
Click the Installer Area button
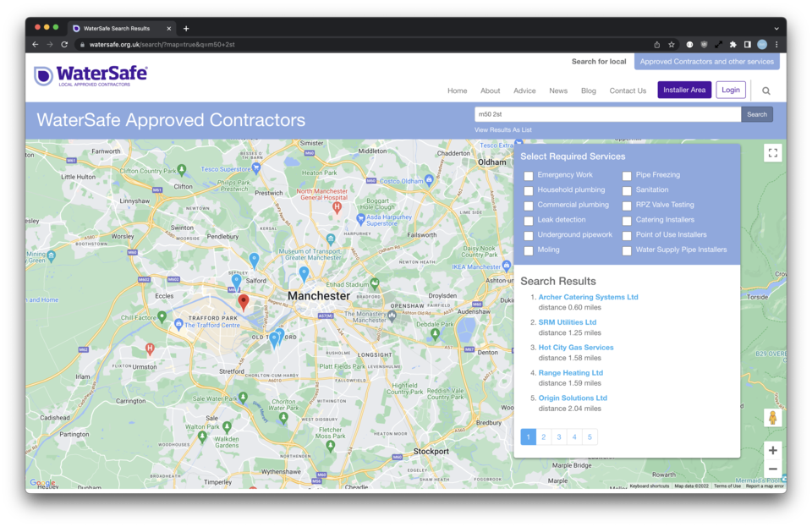click(x=684, y=90)
